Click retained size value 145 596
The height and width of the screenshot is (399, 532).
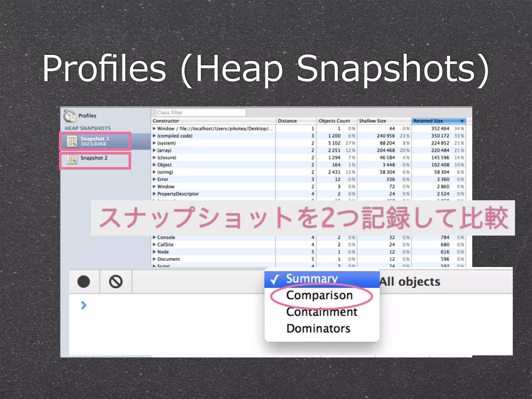[440, 158]
